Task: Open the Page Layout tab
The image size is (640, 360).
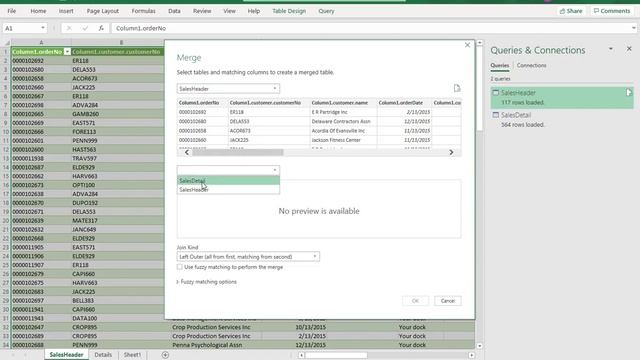Action: 102,11
